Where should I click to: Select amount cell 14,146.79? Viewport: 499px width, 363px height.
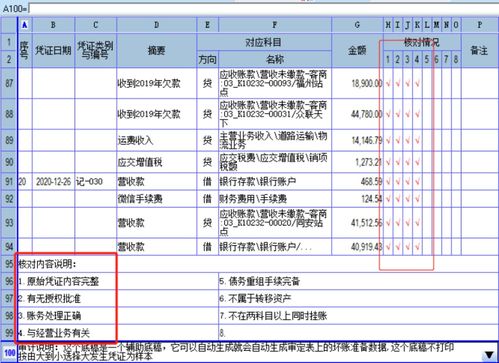[x=357, y=140]
